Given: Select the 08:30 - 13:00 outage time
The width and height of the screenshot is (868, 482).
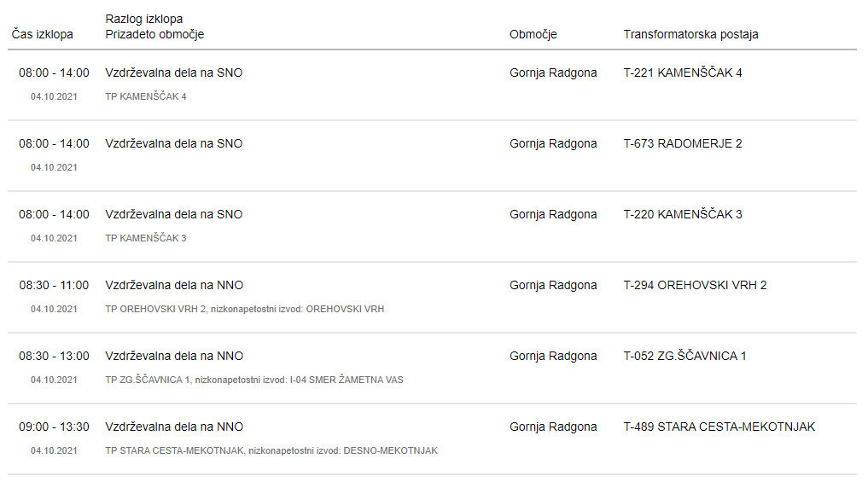Looking at the screenshot, I should (x=54, y=356).
